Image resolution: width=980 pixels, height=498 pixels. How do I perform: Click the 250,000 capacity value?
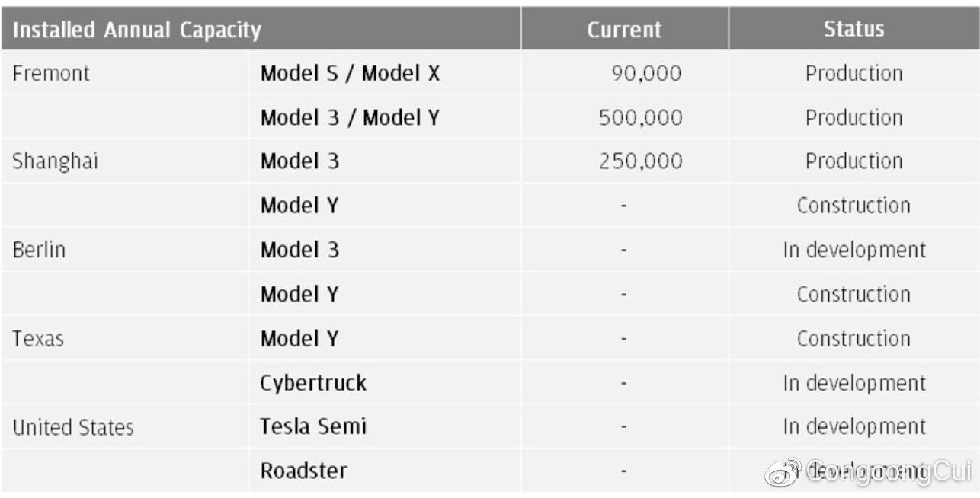[x=641, y=161]
